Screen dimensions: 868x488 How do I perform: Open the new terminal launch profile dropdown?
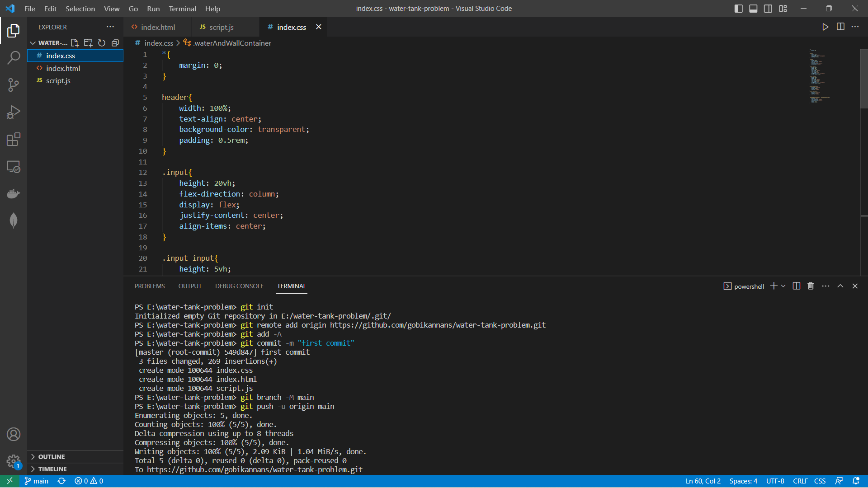click(783, 286)
